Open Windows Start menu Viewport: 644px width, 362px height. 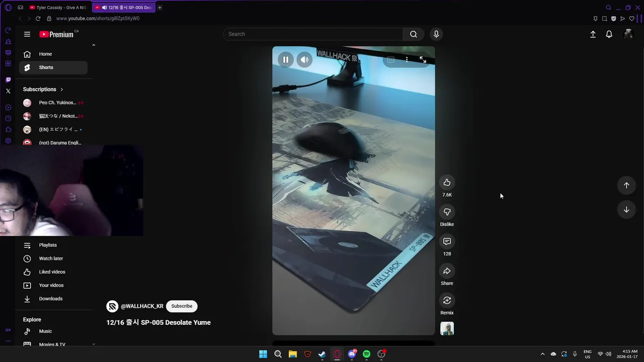tap(263, 354)
